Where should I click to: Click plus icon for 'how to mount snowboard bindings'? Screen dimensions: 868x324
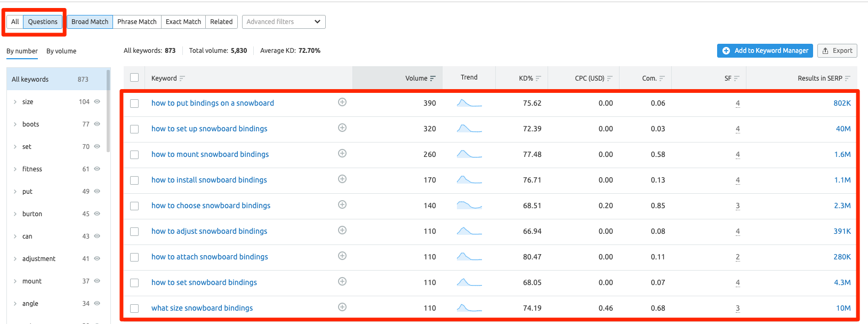click(342, 153)
